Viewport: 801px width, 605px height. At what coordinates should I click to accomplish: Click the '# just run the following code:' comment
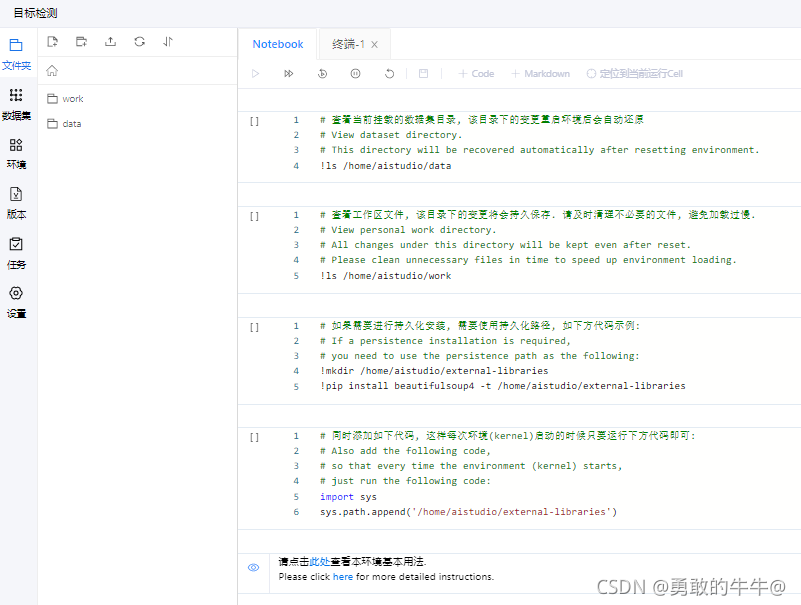[406, 481]
